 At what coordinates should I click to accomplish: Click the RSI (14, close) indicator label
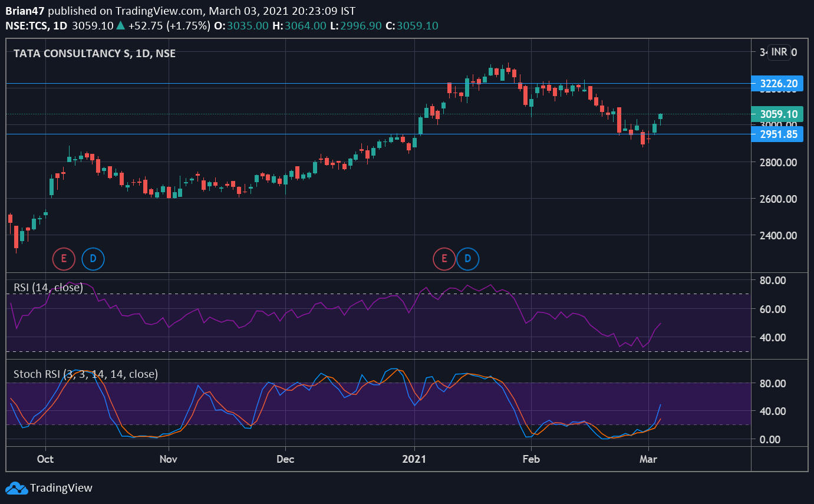click(x=48, y=288)
